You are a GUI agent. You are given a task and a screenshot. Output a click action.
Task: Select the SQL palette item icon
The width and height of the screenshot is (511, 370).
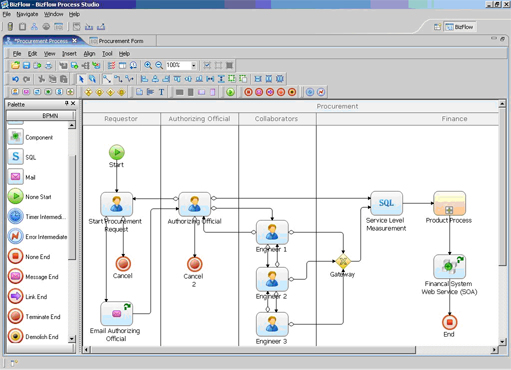tap(15, 157)
